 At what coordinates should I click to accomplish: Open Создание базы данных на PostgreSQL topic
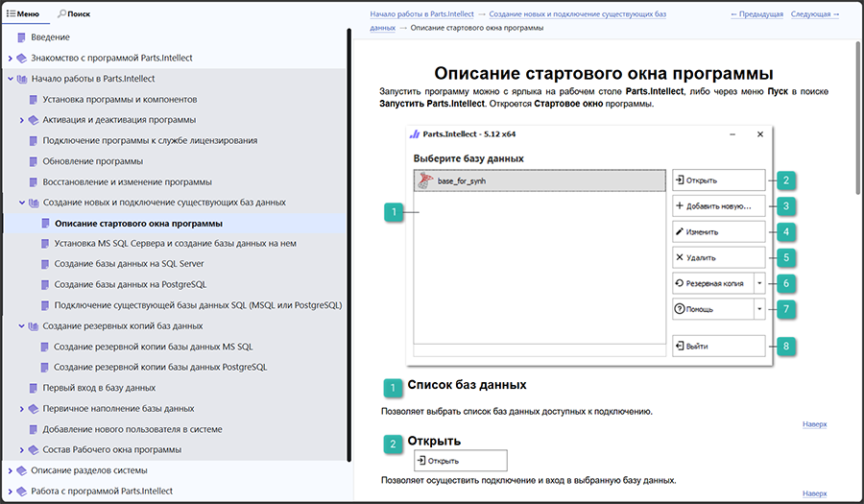coord(131,285)
